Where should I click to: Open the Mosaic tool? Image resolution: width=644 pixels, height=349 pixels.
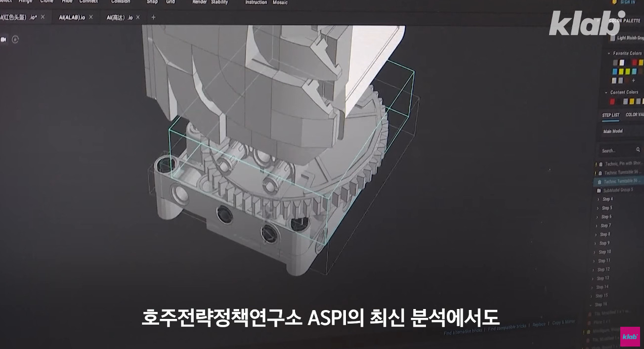[280, 2]
